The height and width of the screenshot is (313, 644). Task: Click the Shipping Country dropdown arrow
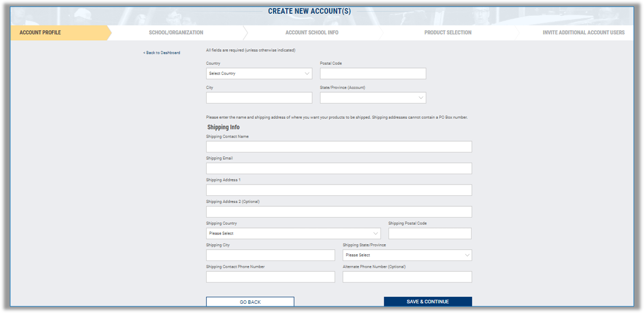click(x=376, y=233)
